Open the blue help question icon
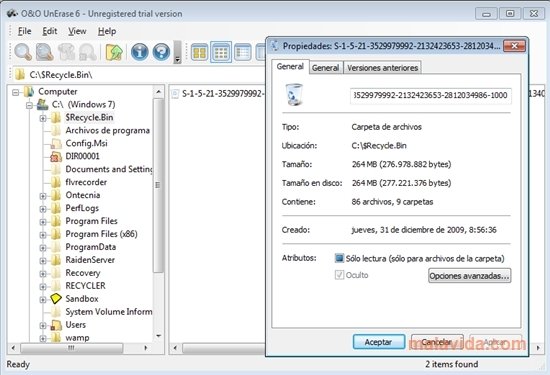 coord(161,52)
